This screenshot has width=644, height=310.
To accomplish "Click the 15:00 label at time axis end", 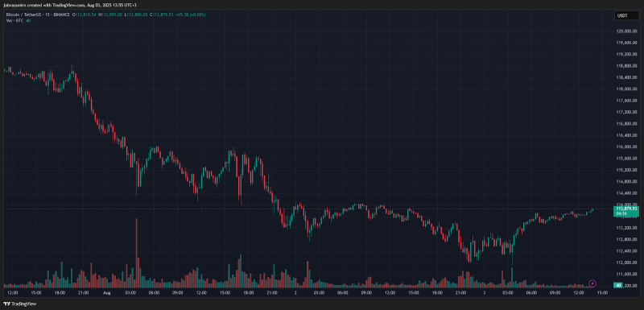I will tap(602, 293).
